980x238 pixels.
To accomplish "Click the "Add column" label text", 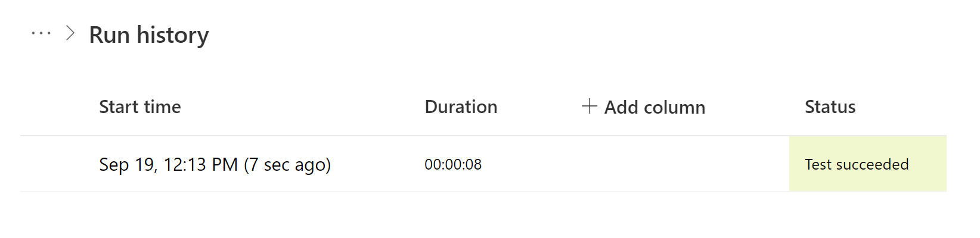I will 655,107.
